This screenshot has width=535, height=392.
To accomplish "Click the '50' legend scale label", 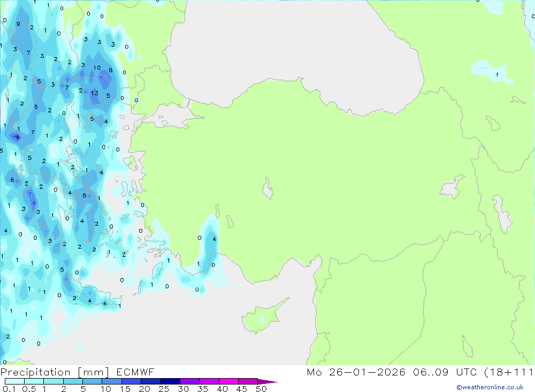I will [261, 389].
